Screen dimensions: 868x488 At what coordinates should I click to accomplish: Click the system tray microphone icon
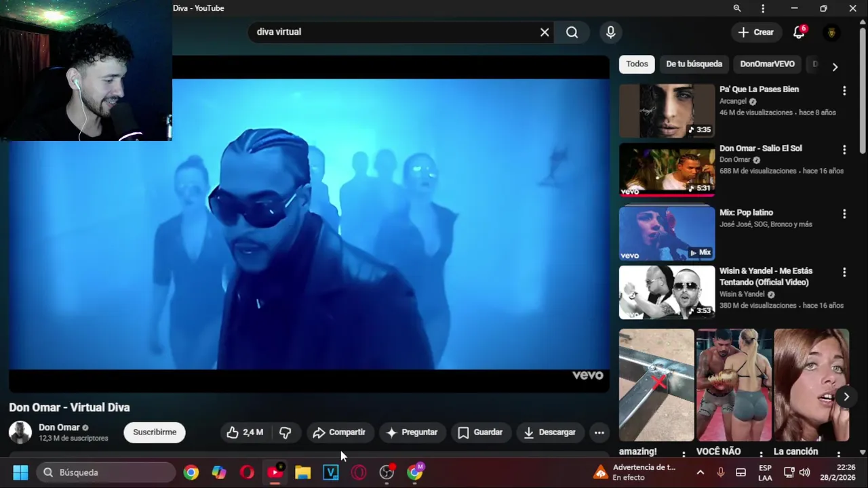pyautogui.click(x=720, y=472)
